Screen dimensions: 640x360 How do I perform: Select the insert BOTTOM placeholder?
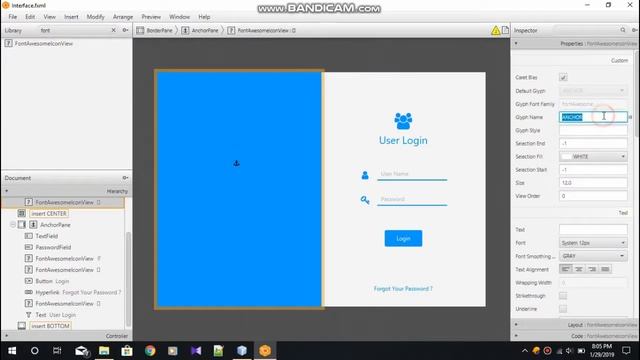point(50,326)
